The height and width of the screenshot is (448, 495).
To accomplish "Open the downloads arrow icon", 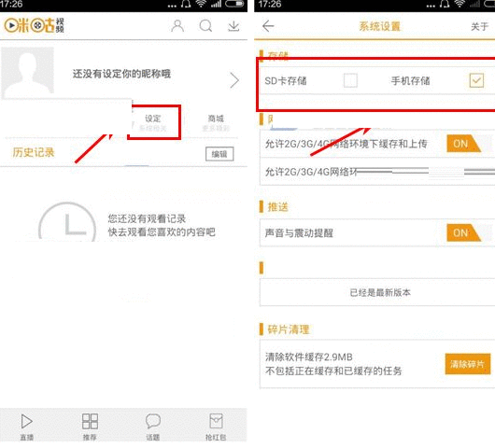I will [233, 26].
